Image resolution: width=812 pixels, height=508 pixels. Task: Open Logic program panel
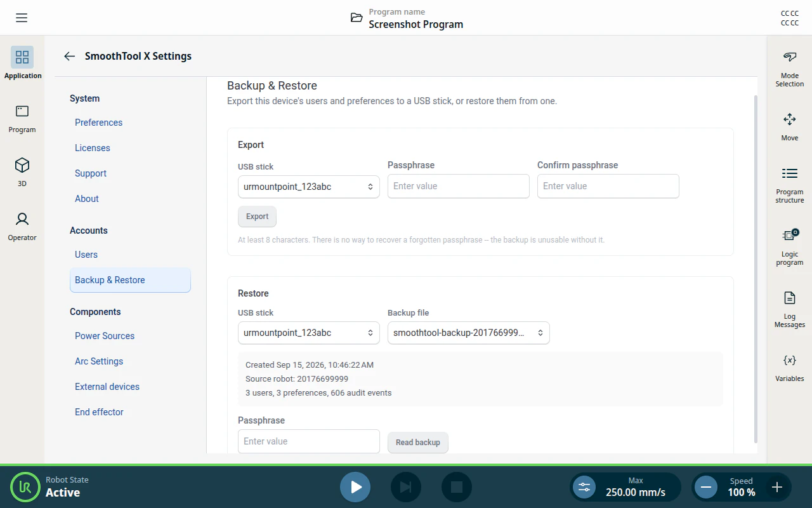(x=790, y=248)
